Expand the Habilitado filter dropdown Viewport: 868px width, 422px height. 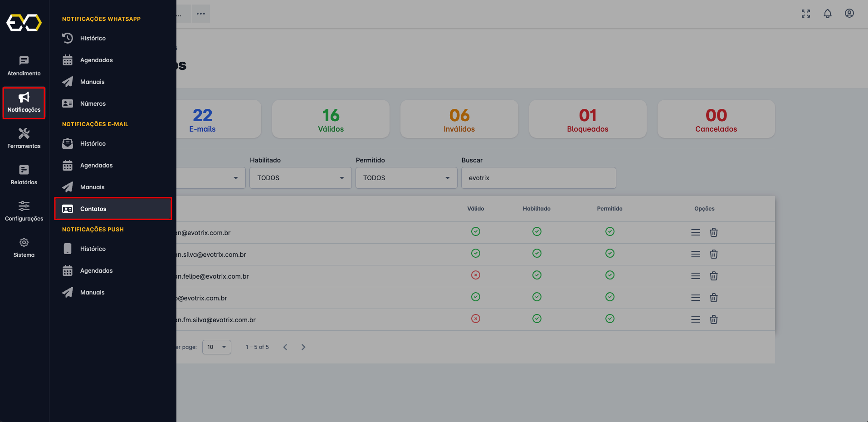click(300, 178)
